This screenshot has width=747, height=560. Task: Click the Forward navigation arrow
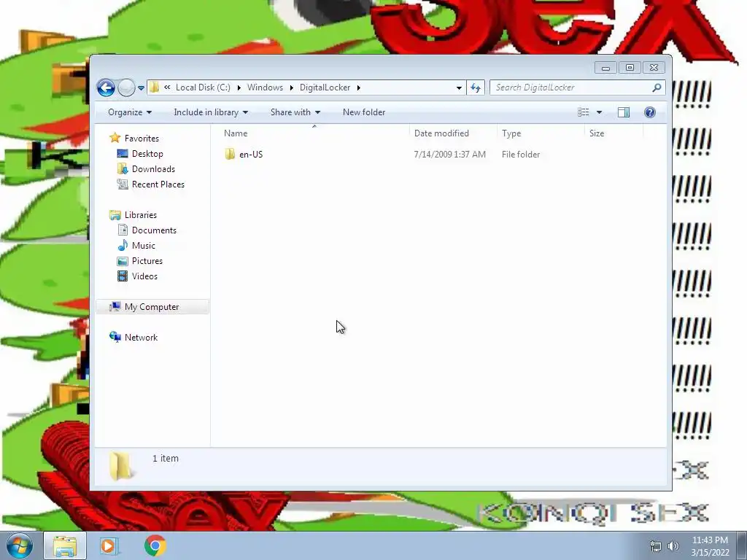pos(126,87)
